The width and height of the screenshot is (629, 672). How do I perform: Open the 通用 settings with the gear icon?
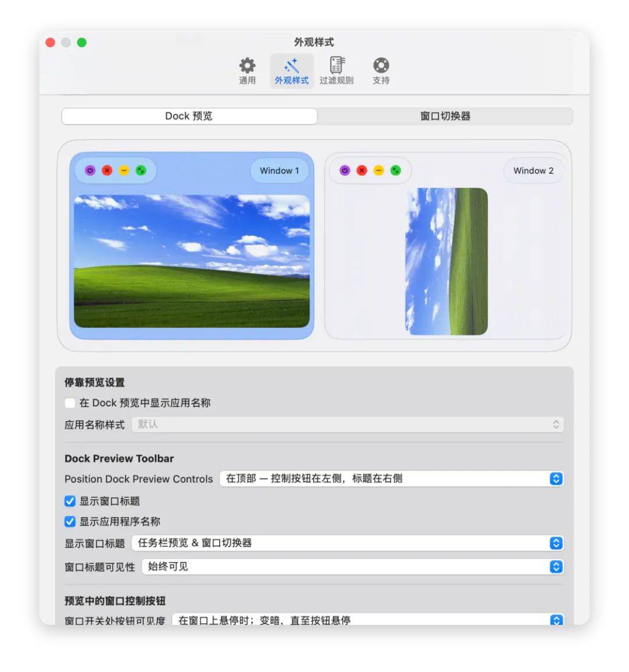(247, 69)
